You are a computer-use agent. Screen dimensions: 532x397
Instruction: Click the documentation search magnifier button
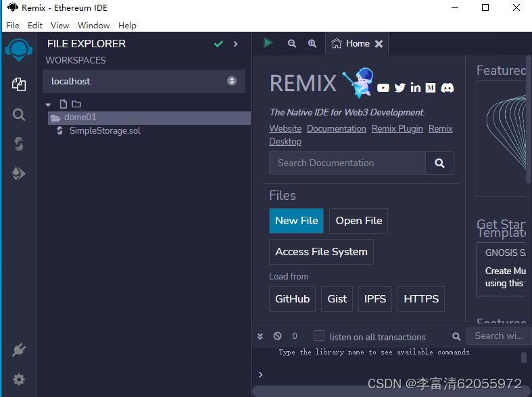pyautogui.click(x=439, y=163)
